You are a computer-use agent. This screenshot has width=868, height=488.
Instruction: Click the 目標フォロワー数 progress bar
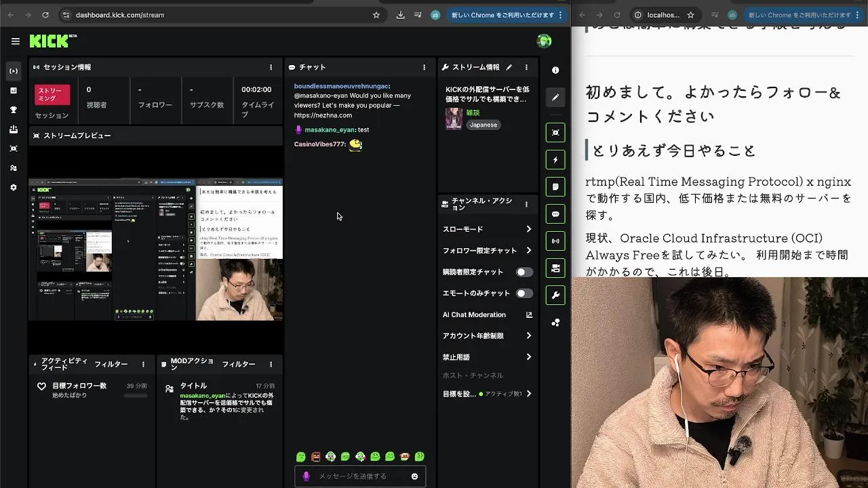click(135, 395)
